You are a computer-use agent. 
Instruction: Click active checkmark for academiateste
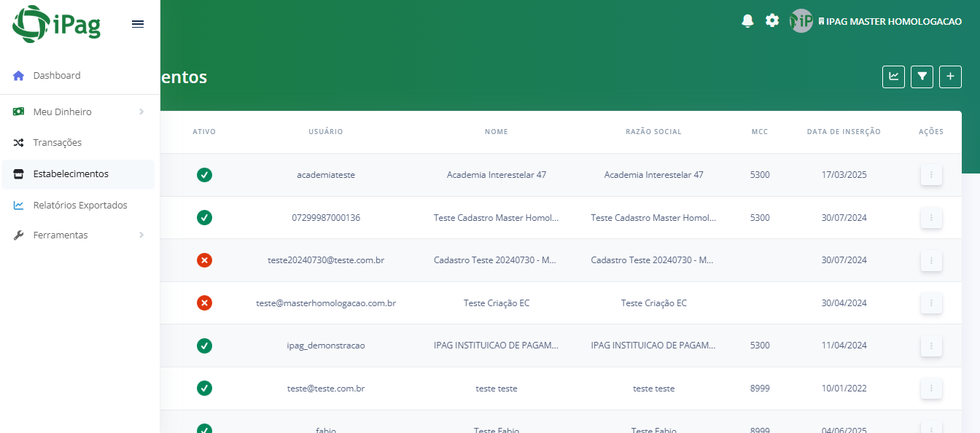205,175
